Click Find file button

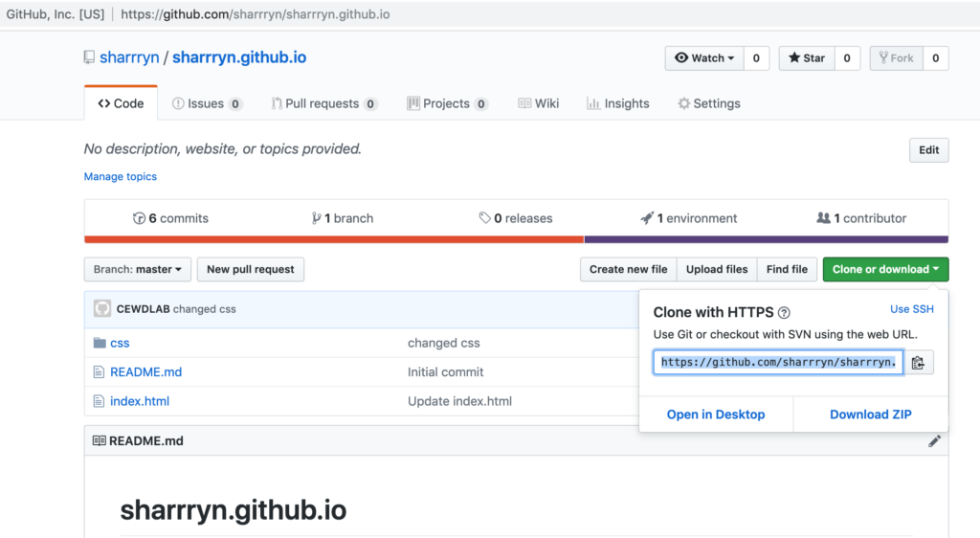[787, 269]
